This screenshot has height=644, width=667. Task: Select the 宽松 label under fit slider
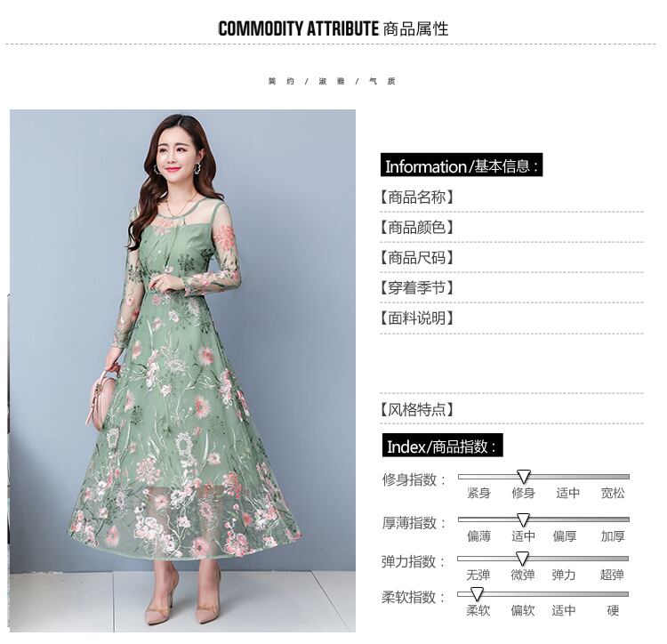click(613, 494)
